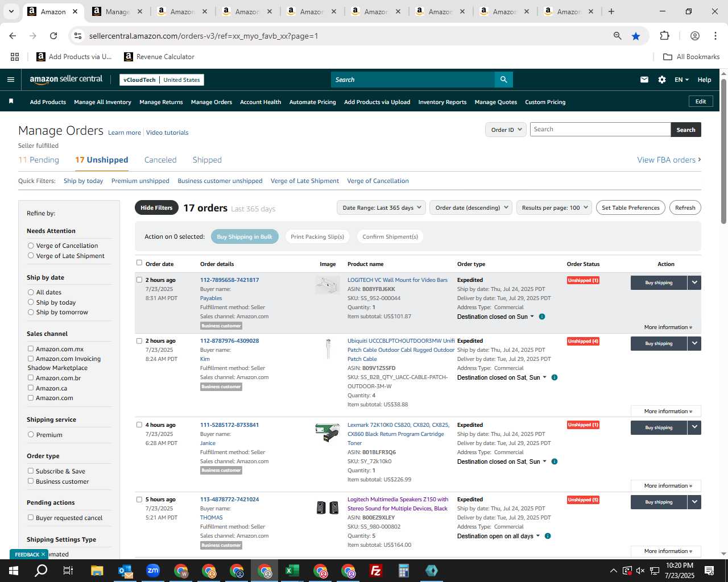Go back with the browser back arrow
Viewport: 728px width, 582px height.
(x=13, y=36)
